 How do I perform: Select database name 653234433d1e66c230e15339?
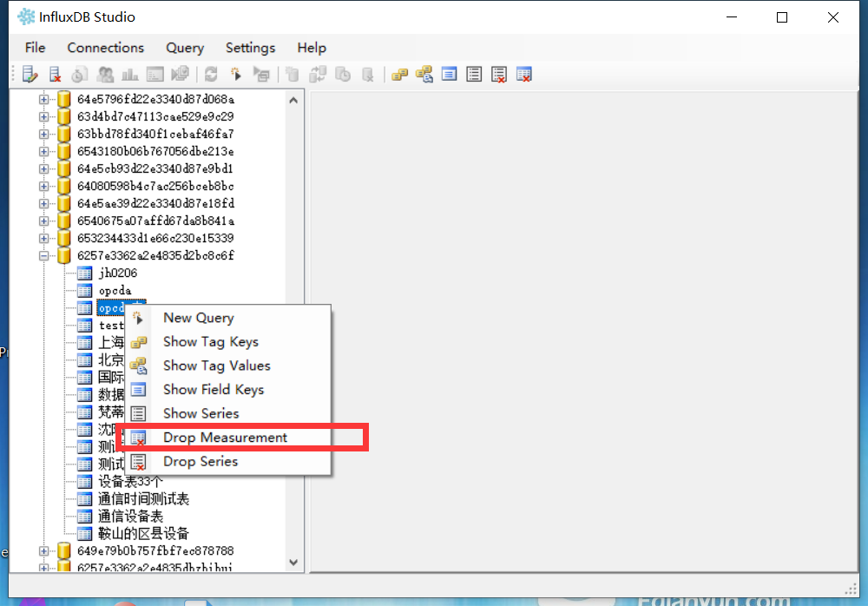(x=155, y=238)
